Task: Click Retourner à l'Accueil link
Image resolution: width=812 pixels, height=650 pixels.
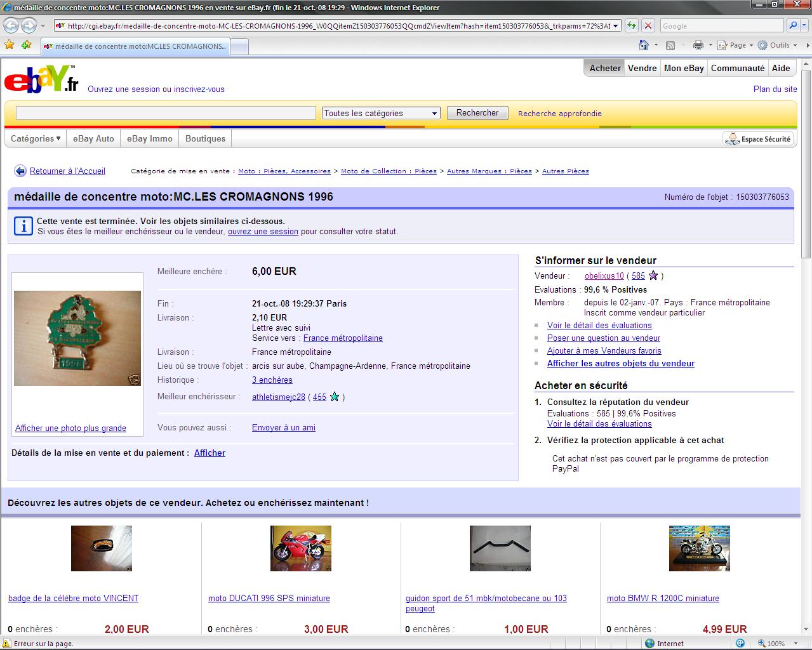Action: coord(67,171)
